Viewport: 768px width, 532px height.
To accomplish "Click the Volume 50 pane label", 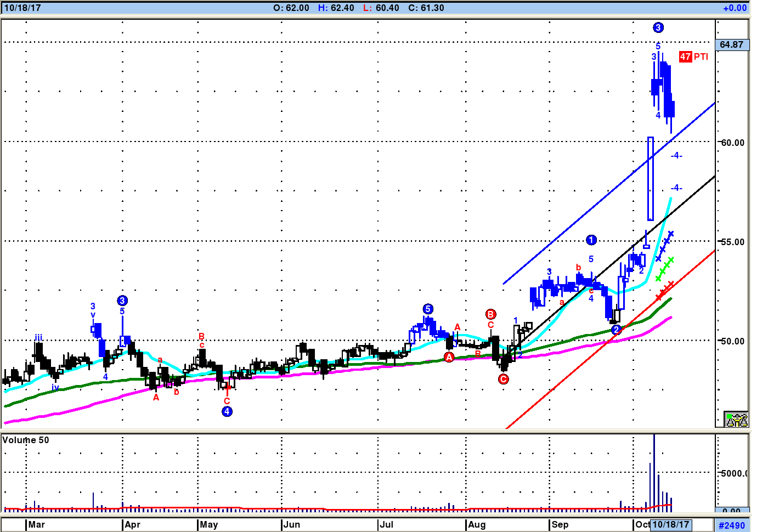I will pyautogui.click(x=26, y=440).
